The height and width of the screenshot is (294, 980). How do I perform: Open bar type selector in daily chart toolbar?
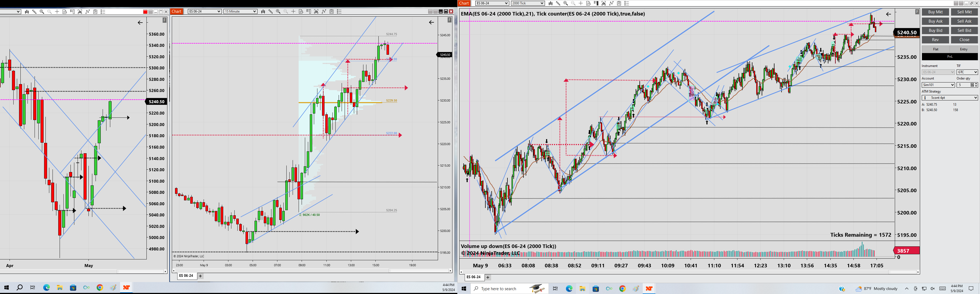pos(27,12)
